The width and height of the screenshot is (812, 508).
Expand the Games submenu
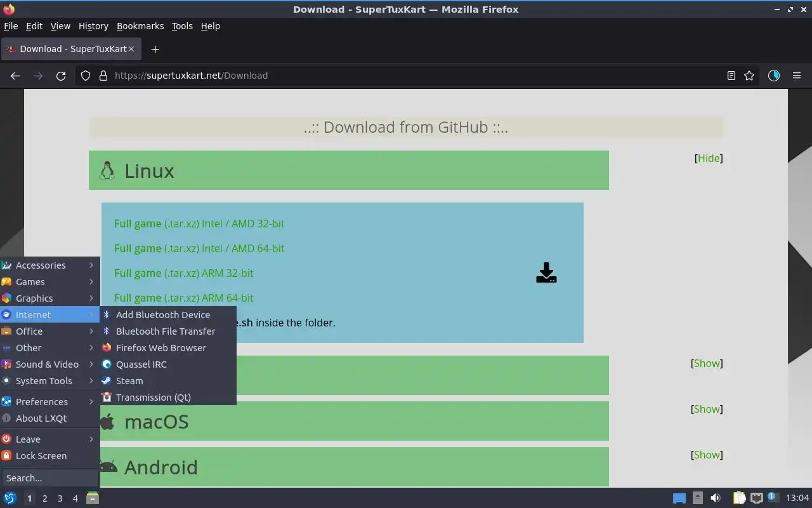pos(49,281)
